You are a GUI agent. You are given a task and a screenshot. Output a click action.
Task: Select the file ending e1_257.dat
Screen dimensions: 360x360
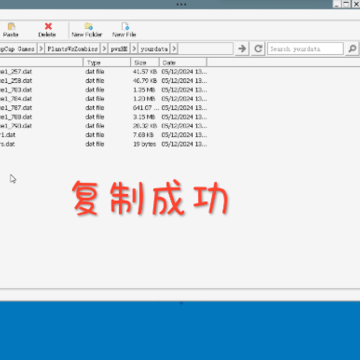coord(16,71)
